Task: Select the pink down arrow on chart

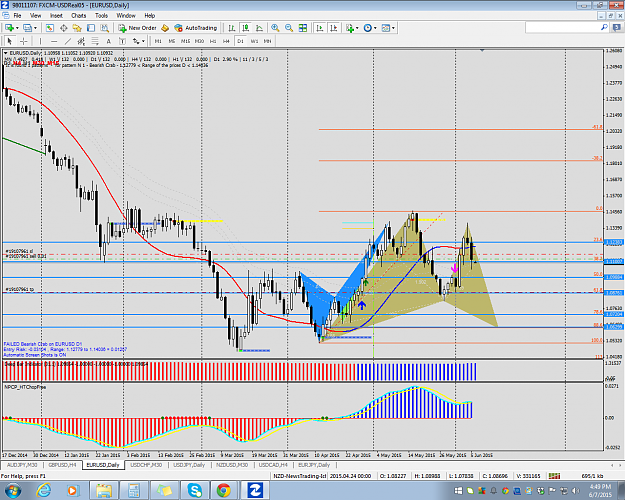Action: (454, 268)
